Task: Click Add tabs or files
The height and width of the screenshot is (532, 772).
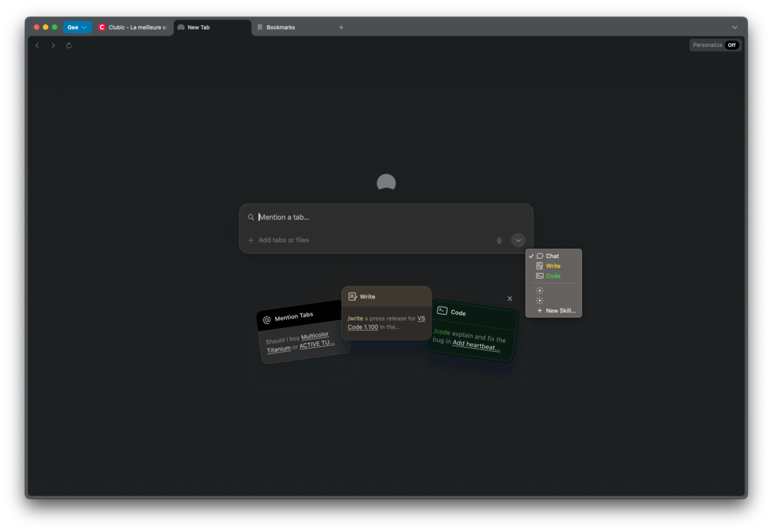Action: coord(279,240)
